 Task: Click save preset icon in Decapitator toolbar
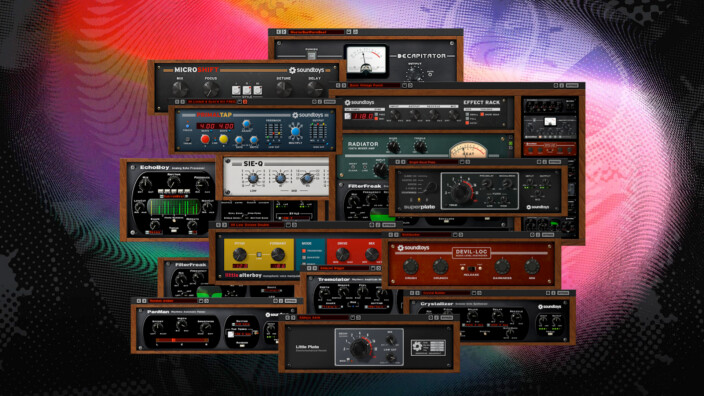point(349,32)
